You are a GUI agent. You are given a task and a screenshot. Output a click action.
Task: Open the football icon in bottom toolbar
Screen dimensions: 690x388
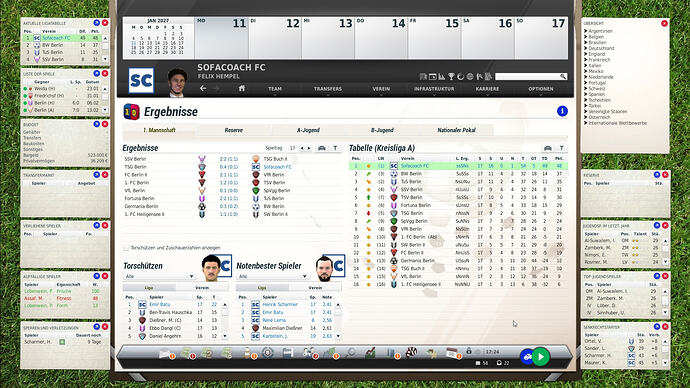pyautogui.click(x=411, y=352)
